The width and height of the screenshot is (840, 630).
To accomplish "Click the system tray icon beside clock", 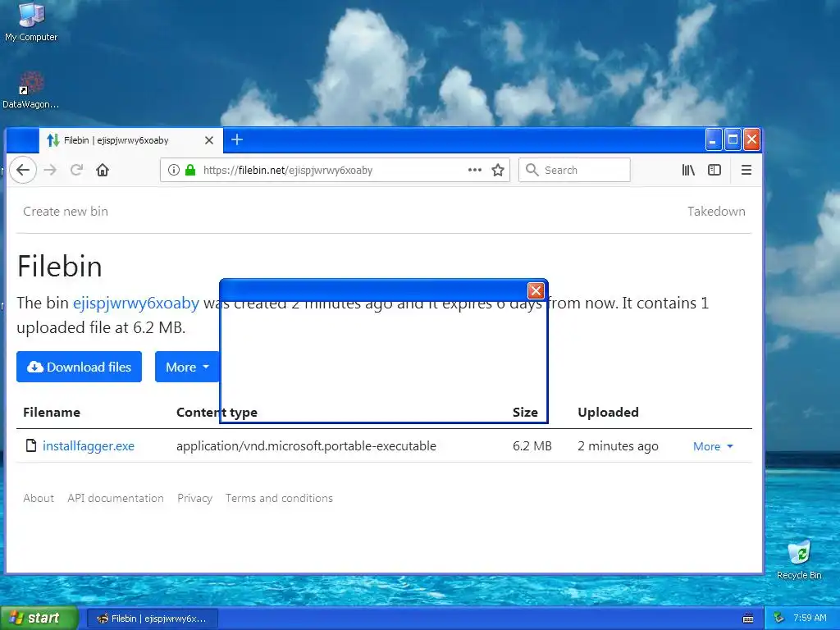I will click(x=779, y=619).
